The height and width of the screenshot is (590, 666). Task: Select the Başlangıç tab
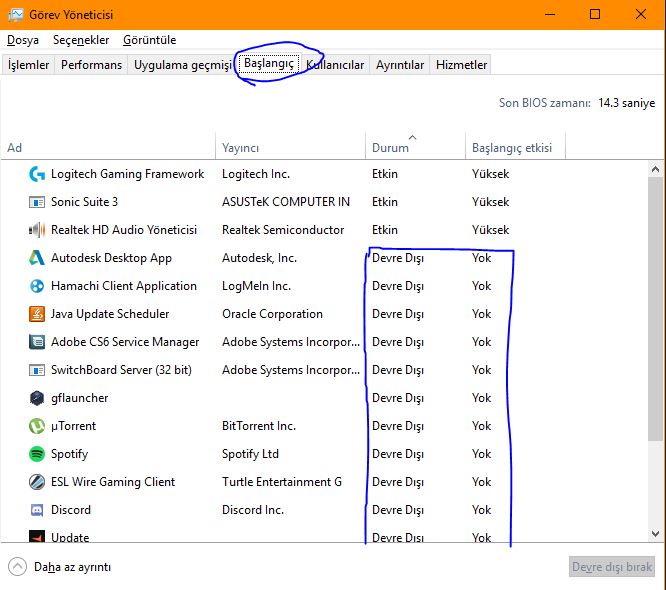point(269,64)
